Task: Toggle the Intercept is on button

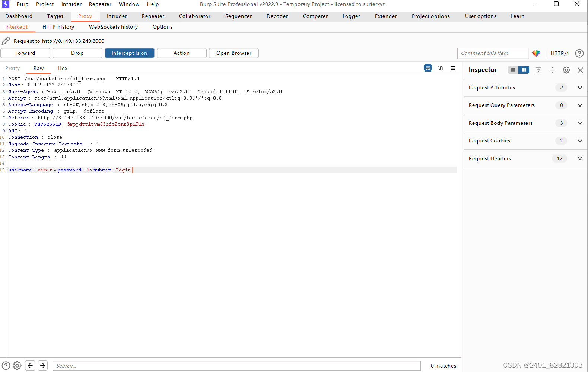Action: (x=130, y=53)
